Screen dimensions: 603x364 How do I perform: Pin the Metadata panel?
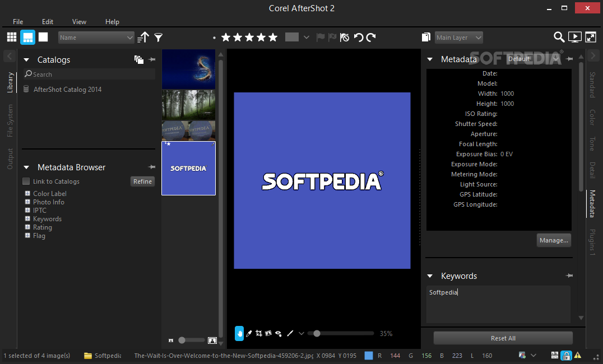click(x=570, y=59)
